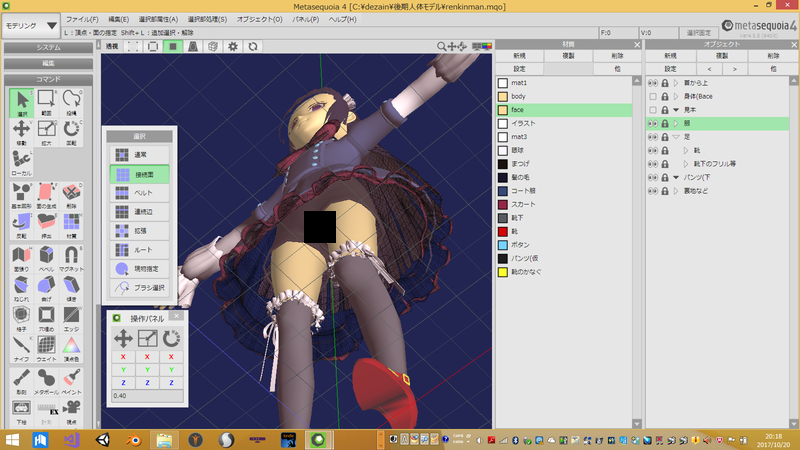800x450 pixels.
Task: Open the 選択部属性(A) menu
Action: coord(158,19)
